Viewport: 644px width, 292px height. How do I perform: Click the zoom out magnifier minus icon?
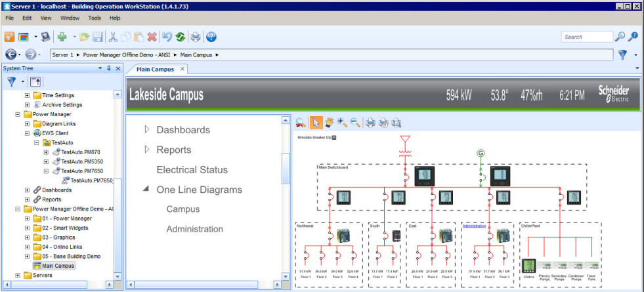(355, 122)
